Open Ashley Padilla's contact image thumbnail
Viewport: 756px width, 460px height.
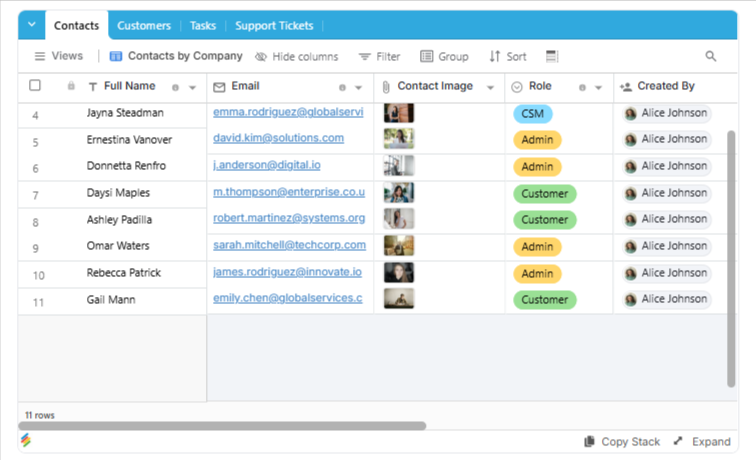[x=399, y=219]
